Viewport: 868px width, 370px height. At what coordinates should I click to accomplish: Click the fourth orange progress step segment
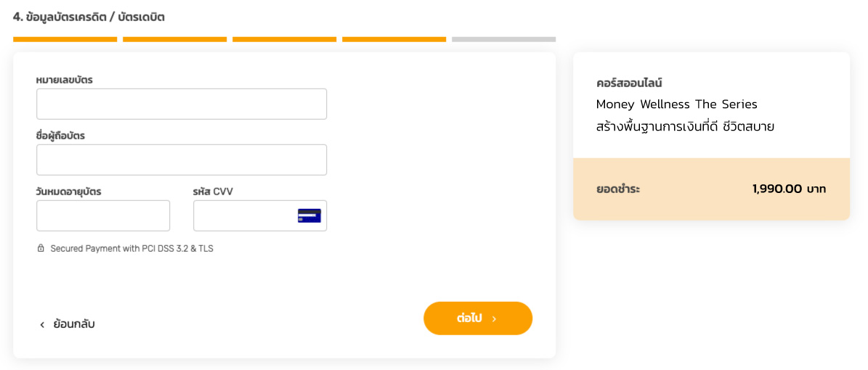394,39
